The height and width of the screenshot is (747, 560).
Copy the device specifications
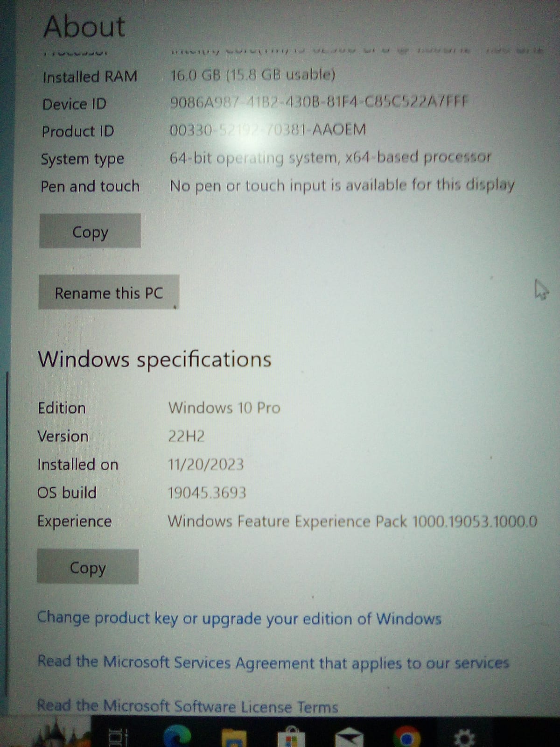pos(90,231)
